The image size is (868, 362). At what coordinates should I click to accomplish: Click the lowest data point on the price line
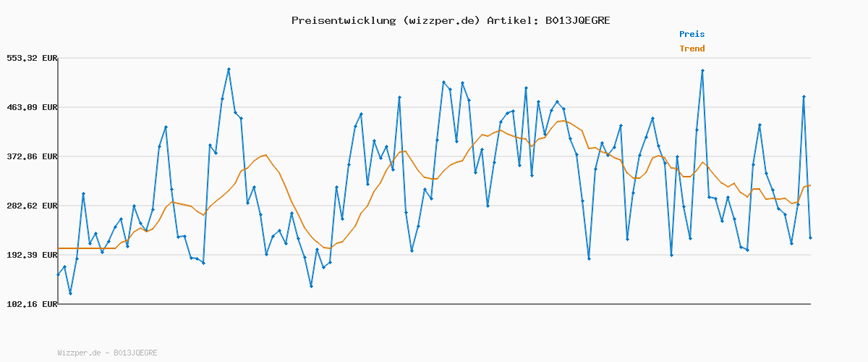click(70, 293)
